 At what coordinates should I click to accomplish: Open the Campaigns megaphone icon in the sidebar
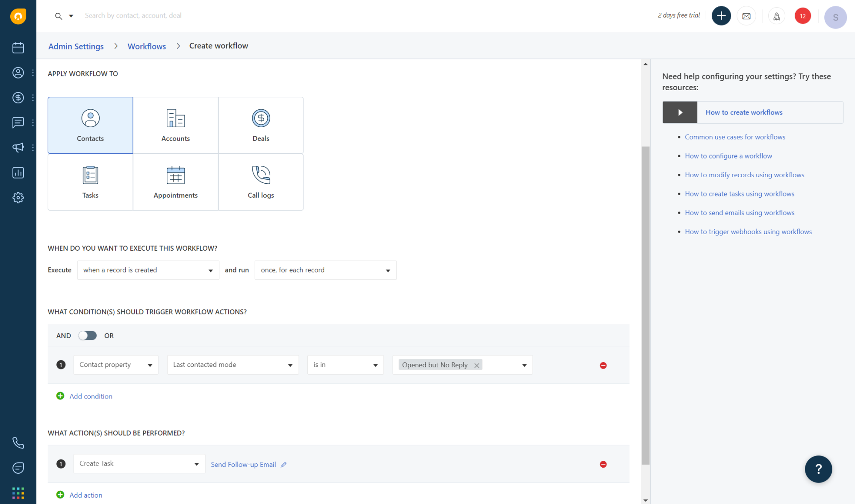18,147
